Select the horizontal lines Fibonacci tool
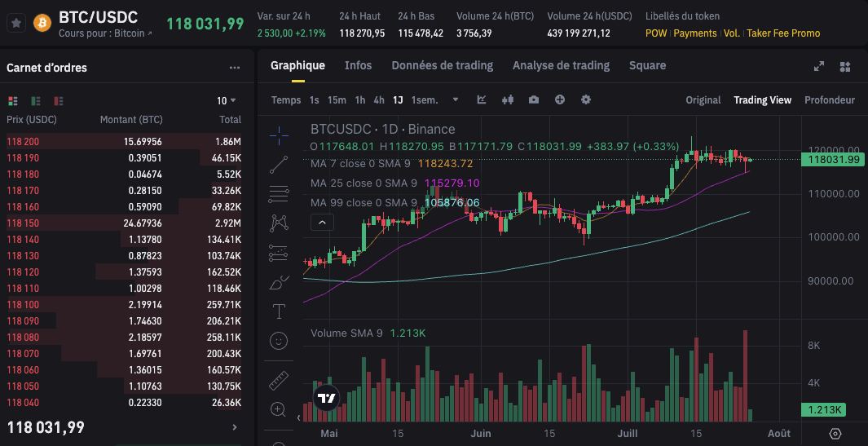Image resolution: width=868 pixels, height=446 pixels. [x=279, y=194]
